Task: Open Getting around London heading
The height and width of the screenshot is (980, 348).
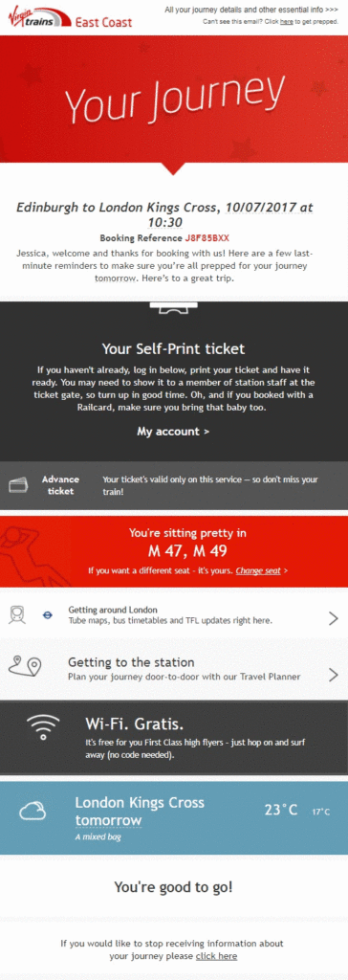Action: [113, 610]
